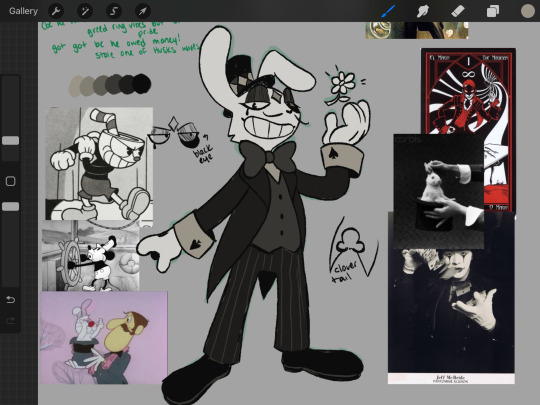Open the active color picker circle
Screen dimensions: 540x405
pos(527,11)
